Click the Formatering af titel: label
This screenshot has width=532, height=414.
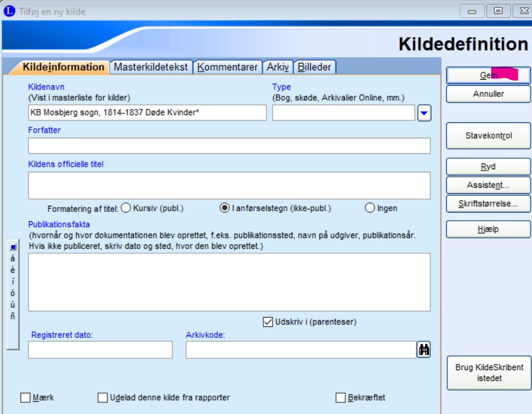point(83,209)
